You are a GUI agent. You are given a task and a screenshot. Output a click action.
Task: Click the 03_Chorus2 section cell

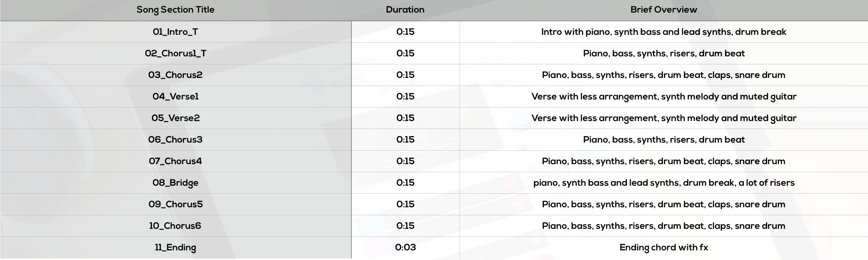coord(175,75)
